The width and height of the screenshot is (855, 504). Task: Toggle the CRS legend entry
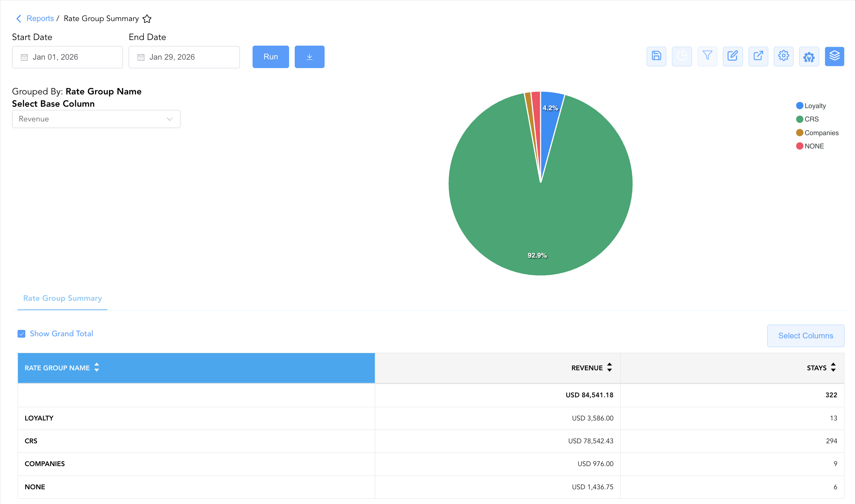(x=808, y=119)
